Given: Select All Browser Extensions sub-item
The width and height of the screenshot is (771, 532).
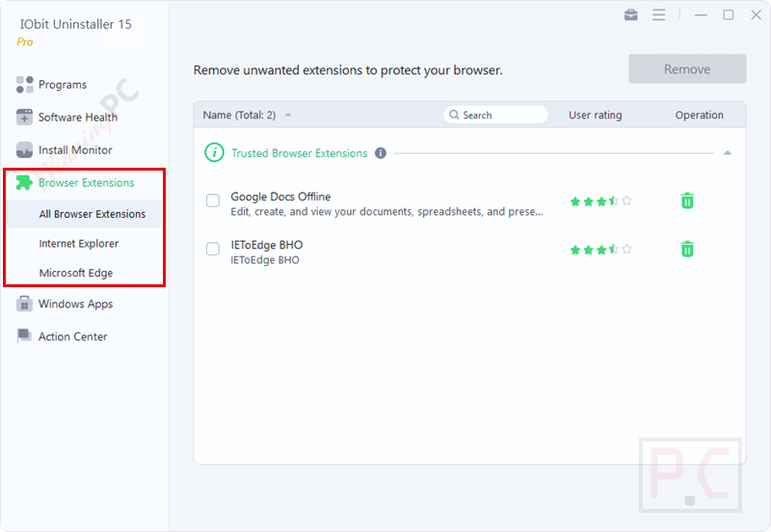Looking at the screenshot, I should click(x=84, y=214).
